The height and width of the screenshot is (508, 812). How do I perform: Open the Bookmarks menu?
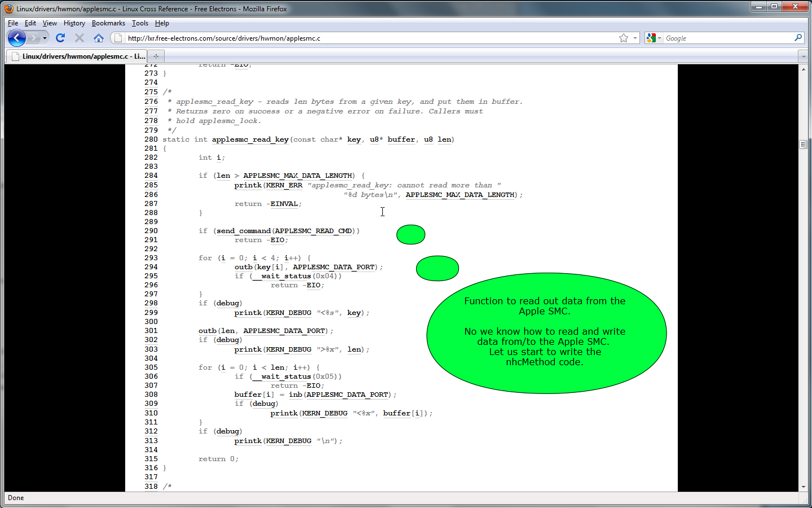point(108,23)
